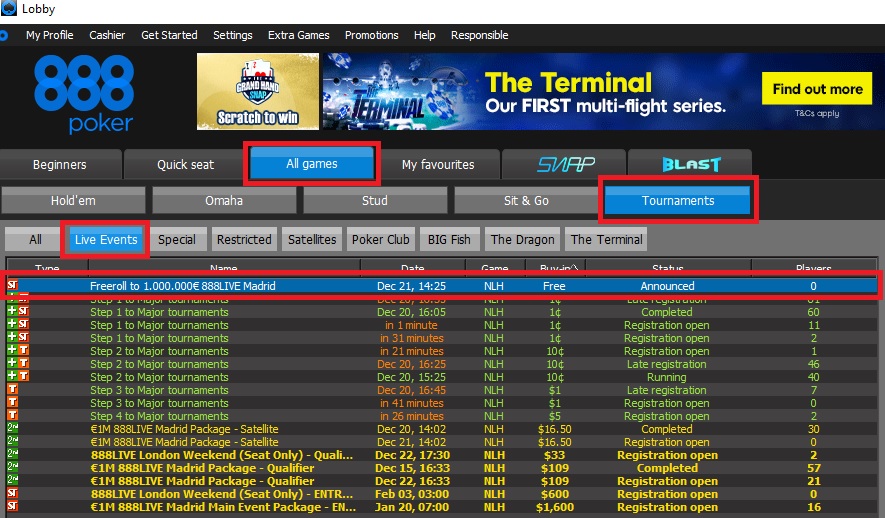
Task: Open the Cashier menu
Action: tap(107, 35)
